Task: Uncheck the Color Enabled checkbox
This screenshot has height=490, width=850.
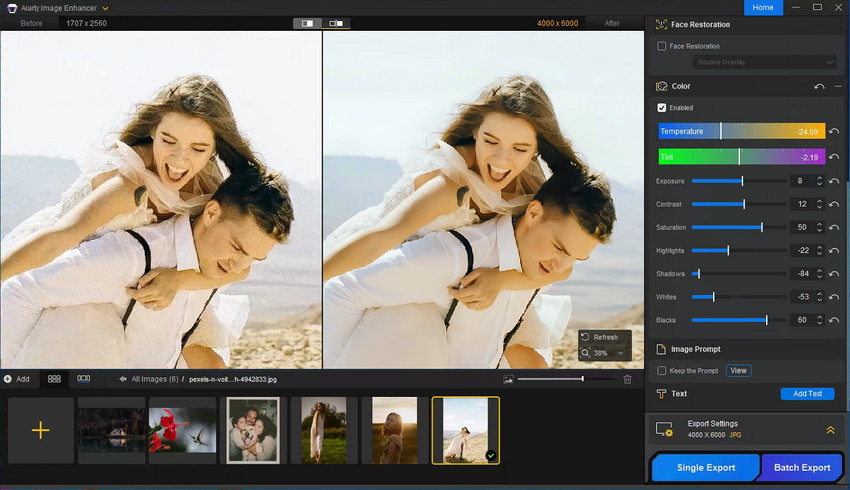Action: coord(661,108)
